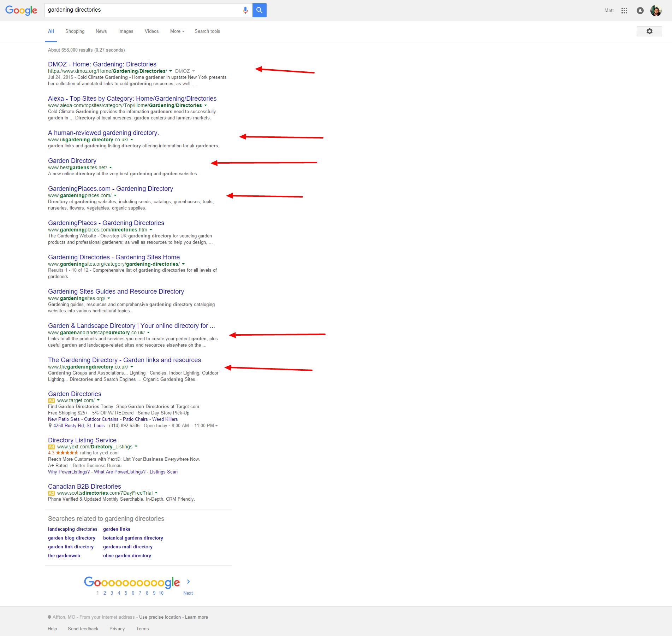This screenshot has width=672, height=636.
Task: Expand the ukgardening-directory.co.uk dropdown arrow
Action: point(132,140)
